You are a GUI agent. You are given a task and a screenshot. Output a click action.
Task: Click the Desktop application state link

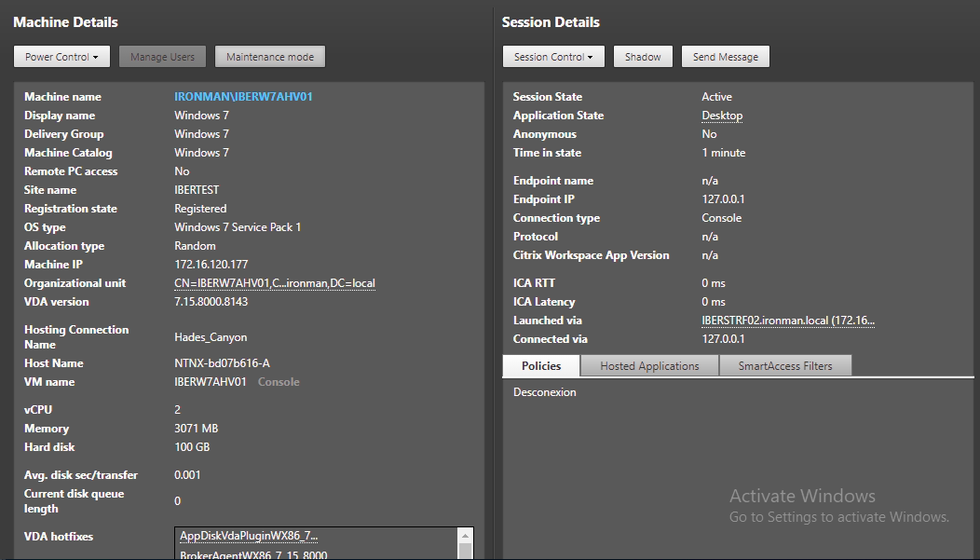coord(722,116)
